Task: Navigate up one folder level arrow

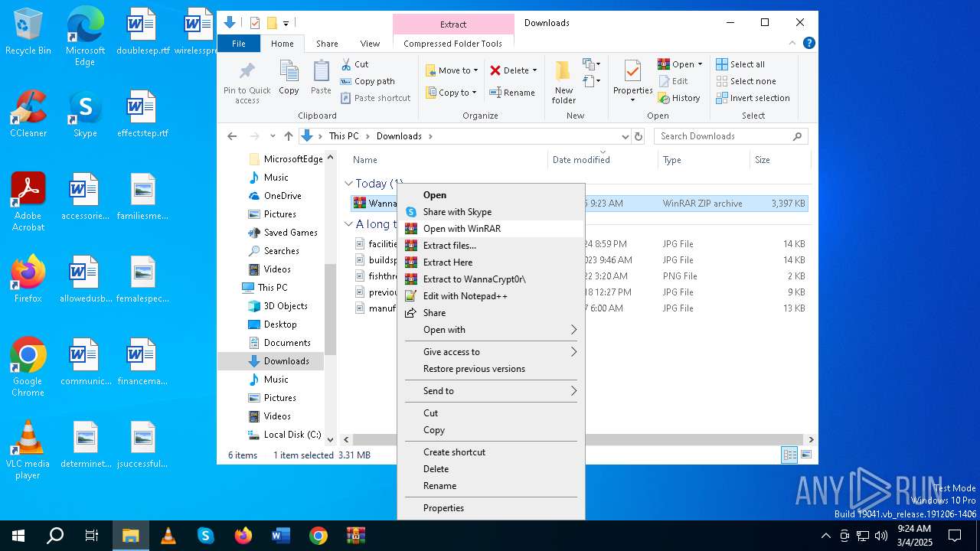Action: click(x=288, y=136)
